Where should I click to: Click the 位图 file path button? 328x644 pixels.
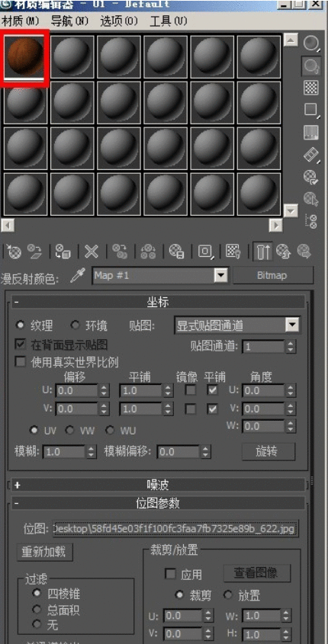click(x=175, y=529)
